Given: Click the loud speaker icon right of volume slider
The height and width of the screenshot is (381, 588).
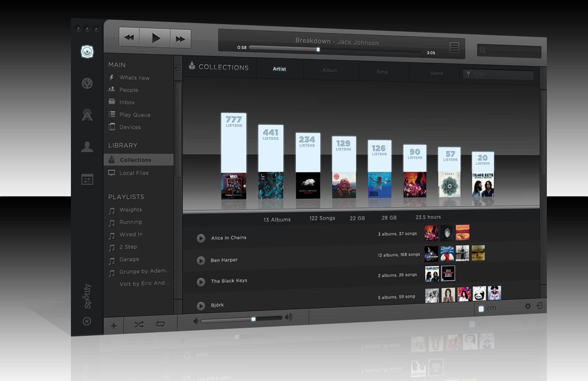Looking at the screenshot, I should tap(288, 317).
